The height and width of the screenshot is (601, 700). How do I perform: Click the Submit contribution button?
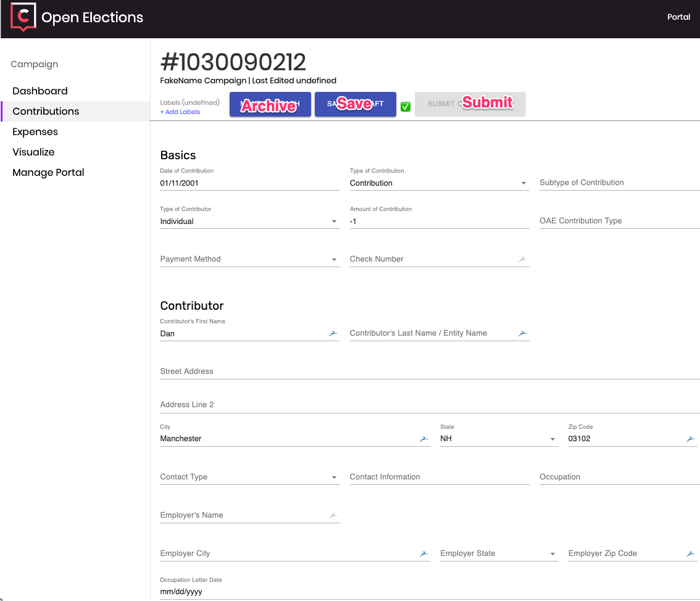tap(470, 104)
